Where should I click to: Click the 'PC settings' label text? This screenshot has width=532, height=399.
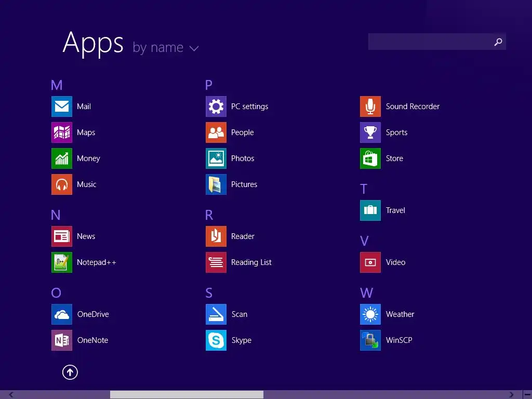pyautogui.click(x=249, y=107)
